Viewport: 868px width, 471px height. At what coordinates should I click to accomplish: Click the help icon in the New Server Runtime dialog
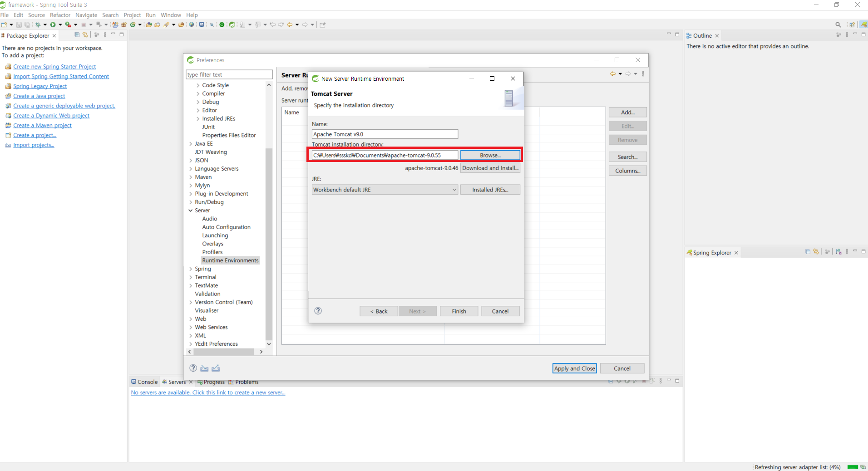coord(318,311)
